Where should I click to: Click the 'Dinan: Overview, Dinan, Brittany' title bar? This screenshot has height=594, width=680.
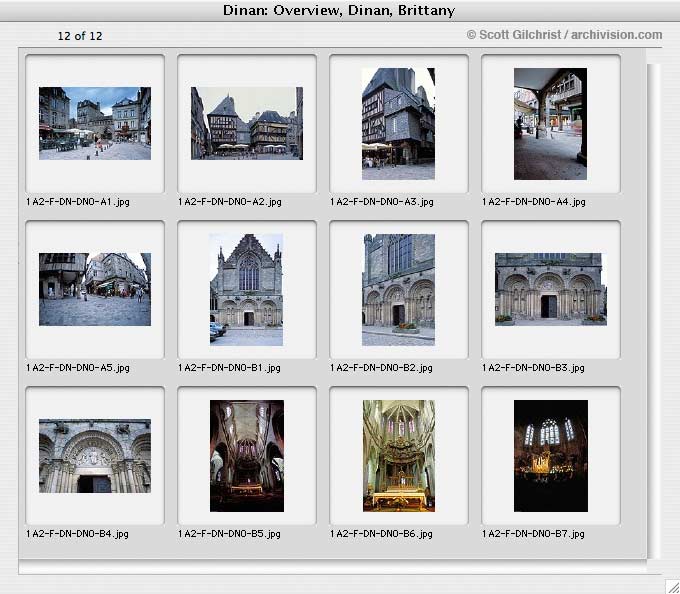[x=339, y=10]
